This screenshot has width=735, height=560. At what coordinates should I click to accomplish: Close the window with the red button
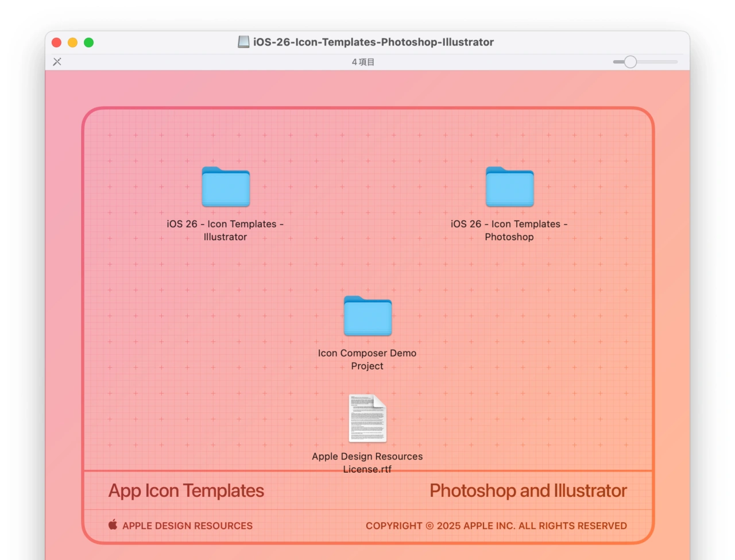[x=56, y=43]
